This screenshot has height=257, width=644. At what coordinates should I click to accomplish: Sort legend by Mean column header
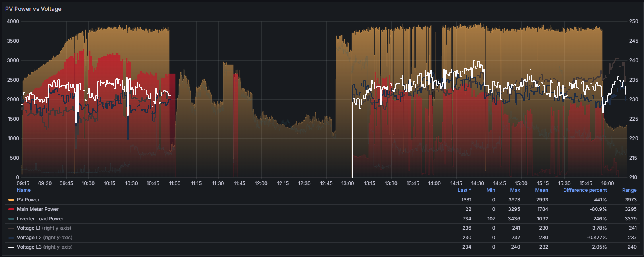(542, 190)
